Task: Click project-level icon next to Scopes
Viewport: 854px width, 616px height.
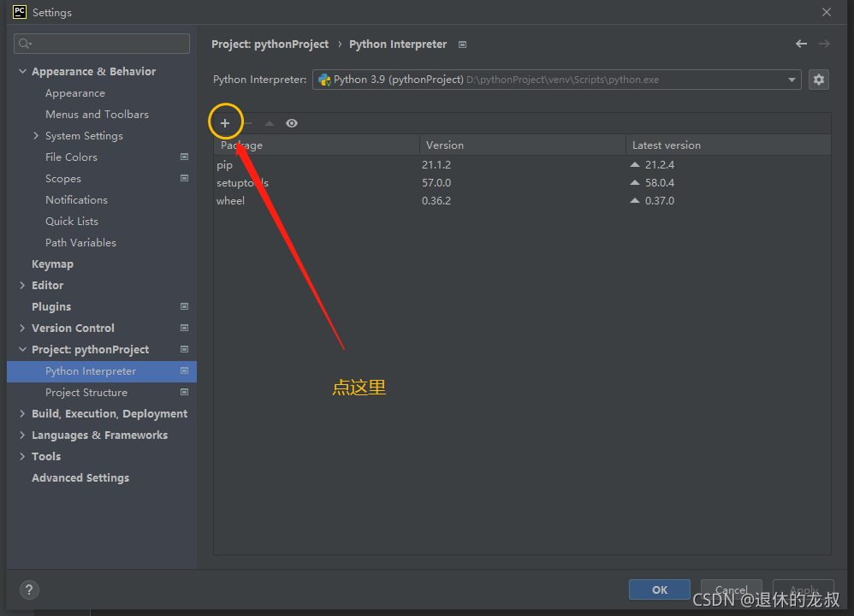Action: pyautogui.click(x=185, y=178)
